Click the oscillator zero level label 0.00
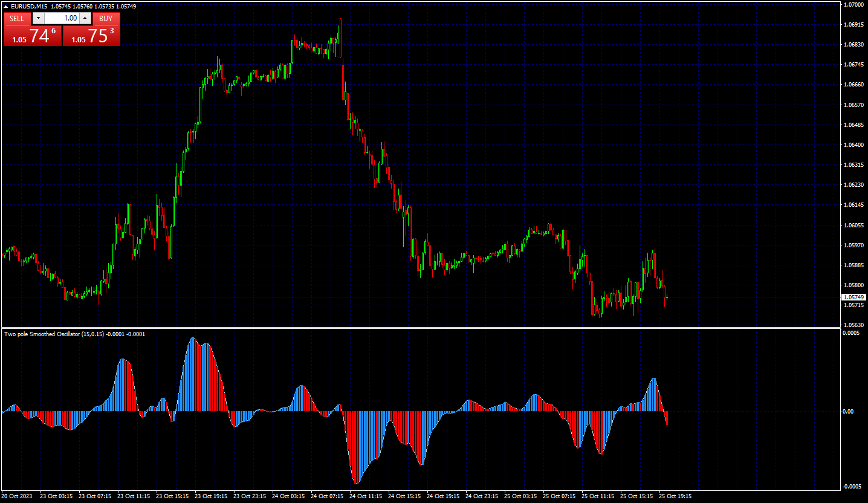This screenshot has height=503, width=868. point(849,412)
